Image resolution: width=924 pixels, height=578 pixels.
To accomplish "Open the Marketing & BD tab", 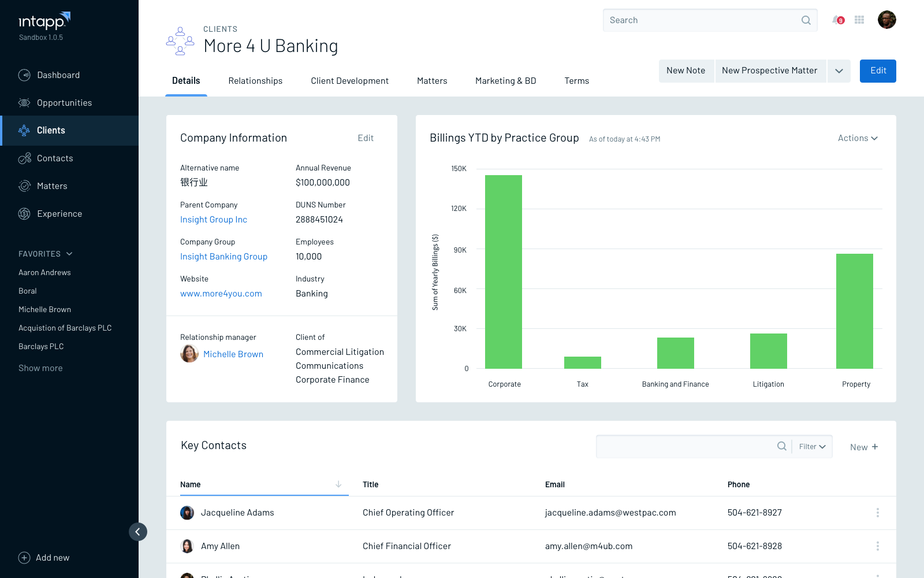I will coord(506,81).
